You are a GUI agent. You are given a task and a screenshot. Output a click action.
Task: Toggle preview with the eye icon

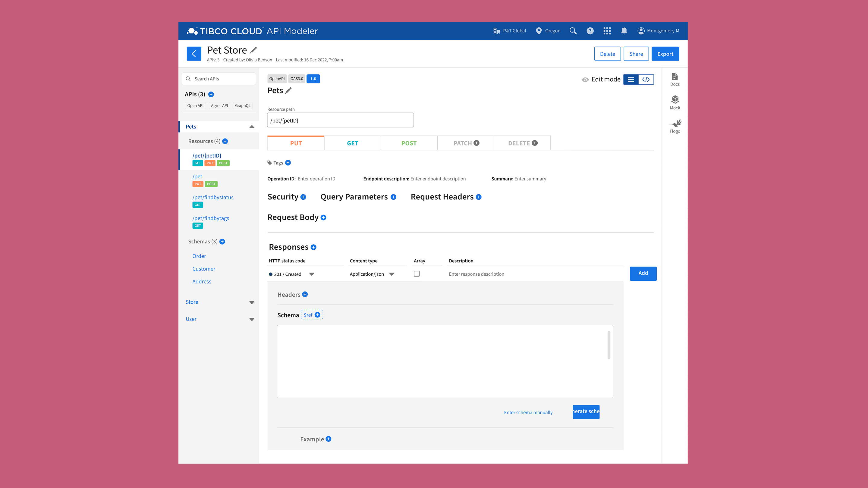pos(585,80)
